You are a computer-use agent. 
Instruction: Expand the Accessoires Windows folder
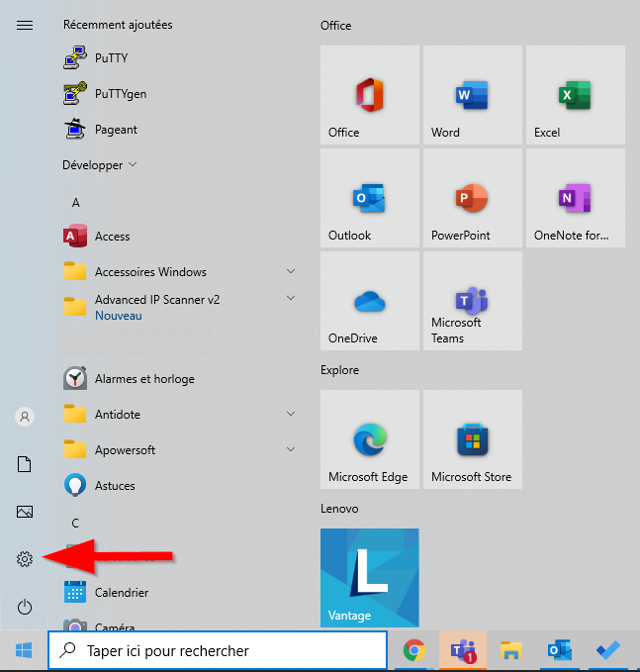click(291, 271)
